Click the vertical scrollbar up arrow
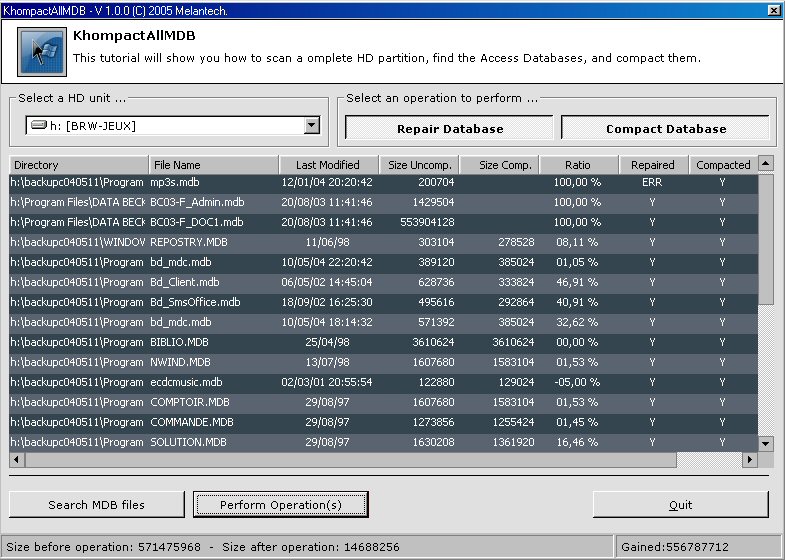785x560 pixels. coord(766,163)
